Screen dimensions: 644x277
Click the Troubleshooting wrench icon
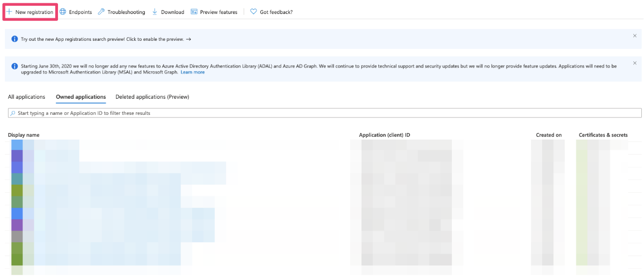pos(101,12)
